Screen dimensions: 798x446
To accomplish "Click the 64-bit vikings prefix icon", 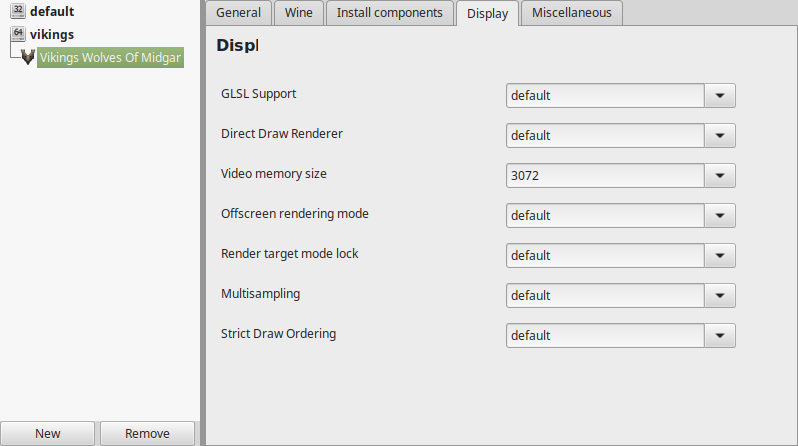I will point(18,34).
